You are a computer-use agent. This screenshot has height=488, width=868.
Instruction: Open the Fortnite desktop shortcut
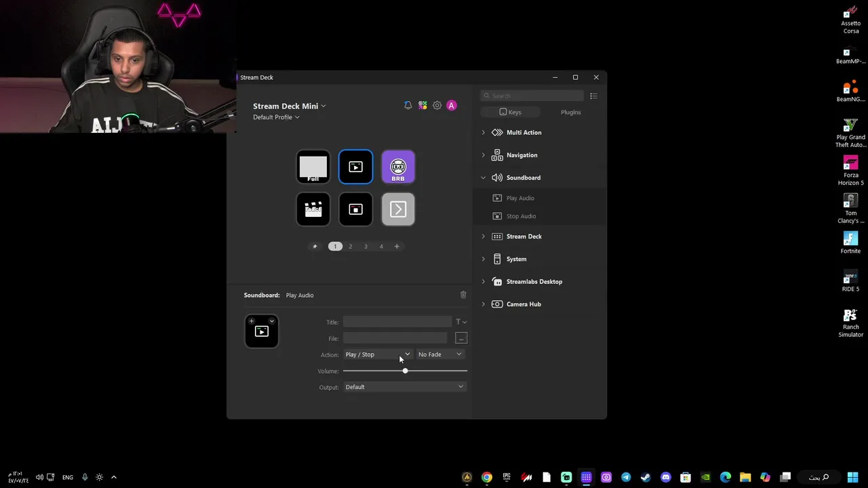tap(850, 243)
